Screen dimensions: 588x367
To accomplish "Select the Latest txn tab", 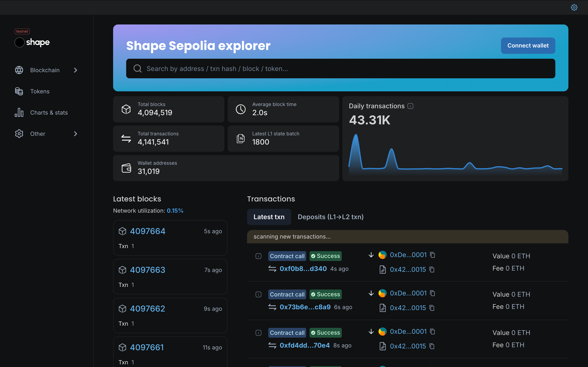I will click(x=269, y=217).
